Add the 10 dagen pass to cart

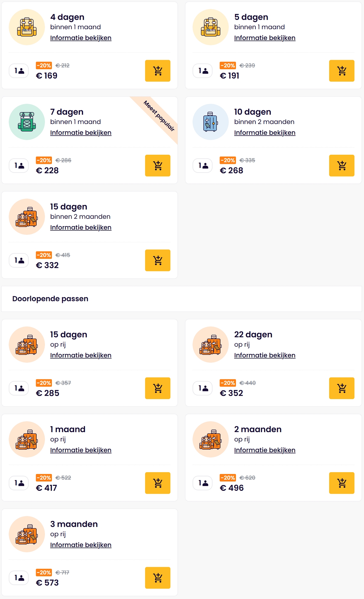tap(341, 165)
